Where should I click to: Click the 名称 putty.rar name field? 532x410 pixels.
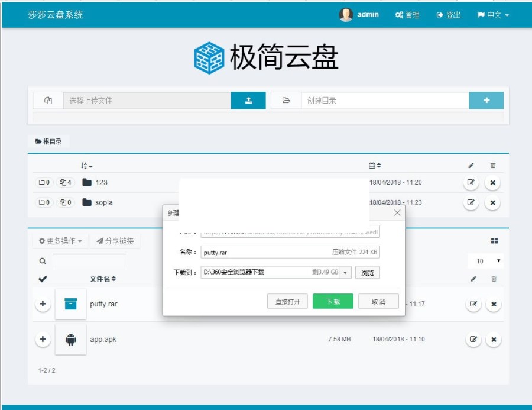[x=290, y=252]
